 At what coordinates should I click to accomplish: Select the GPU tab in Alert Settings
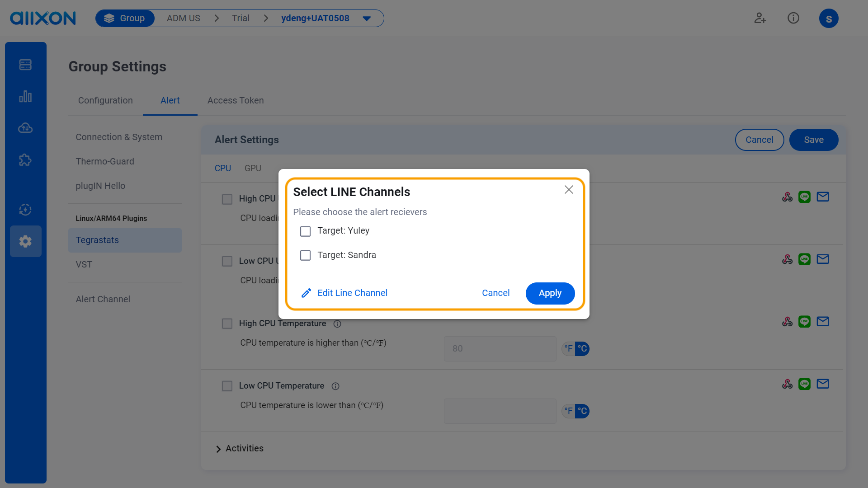tap(252, 168)
